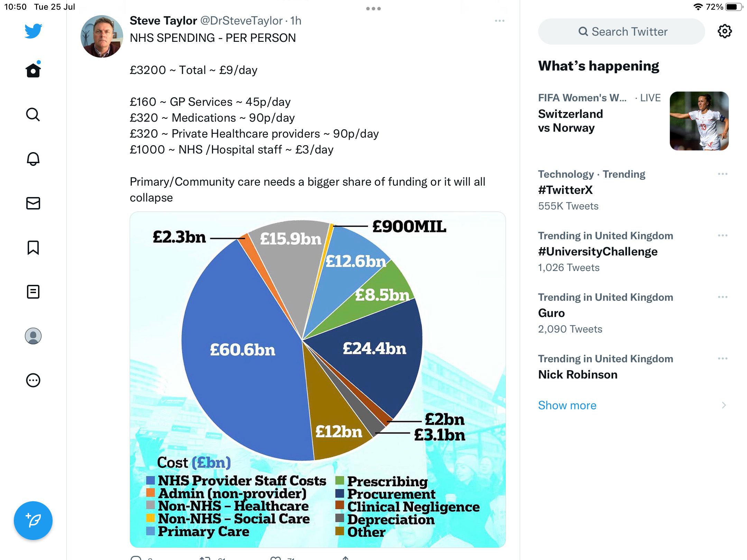The height and width of the screenshot is (560, 747).
Task: Focus the Search Twitter field
Action: (621, 31)
